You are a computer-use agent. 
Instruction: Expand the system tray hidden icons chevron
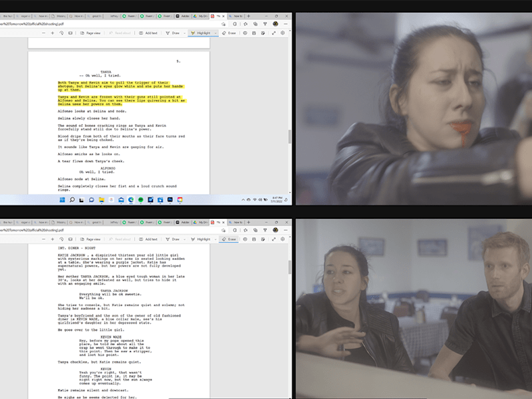pos(243,200)
